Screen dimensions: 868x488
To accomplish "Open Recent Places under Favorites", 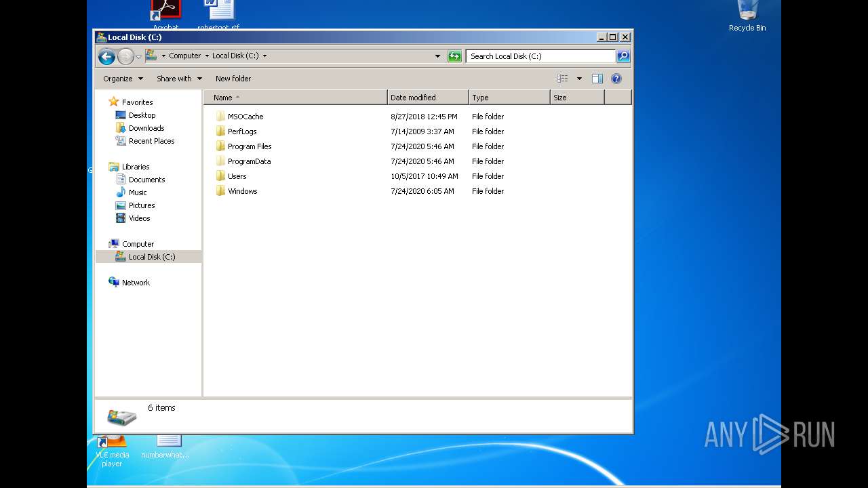I will [151, 141].
